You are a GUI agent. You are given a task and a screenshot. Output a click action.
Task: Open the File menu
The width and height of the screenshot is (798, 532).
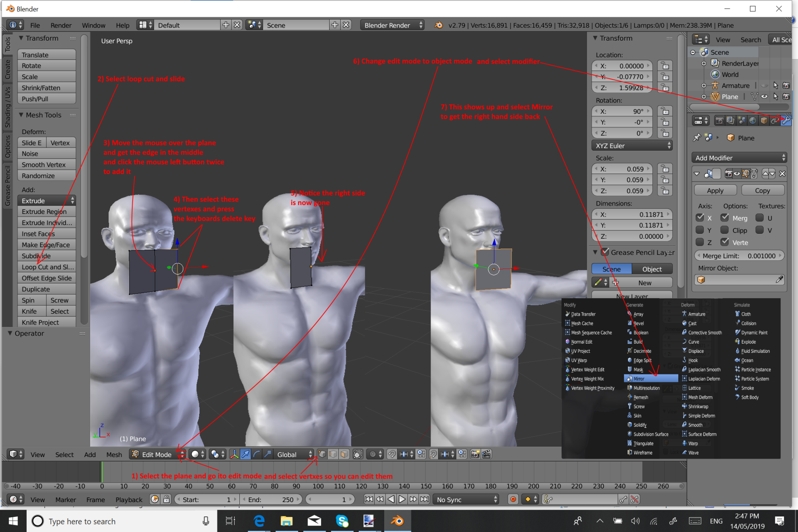35,25
